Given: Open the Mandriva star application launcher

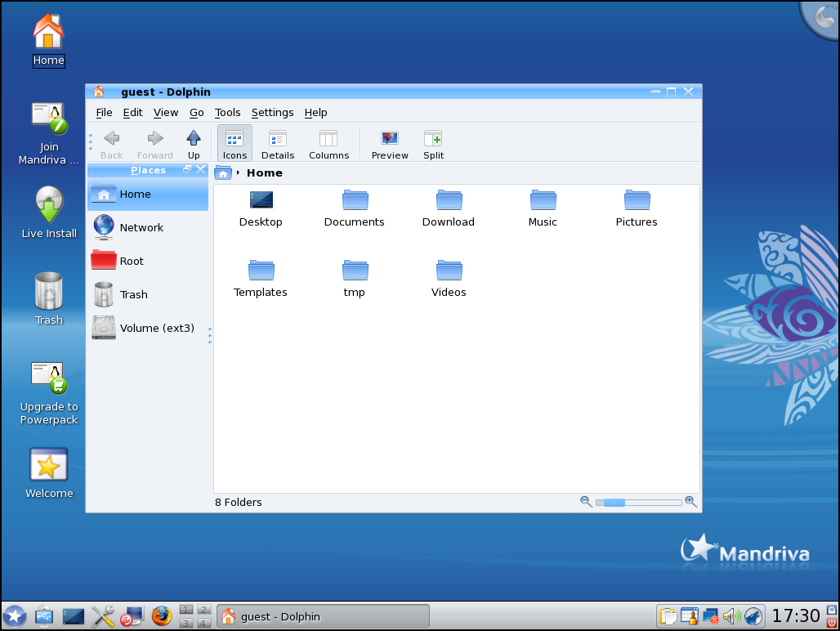Looking at the screenshot, I should [15, 616].
